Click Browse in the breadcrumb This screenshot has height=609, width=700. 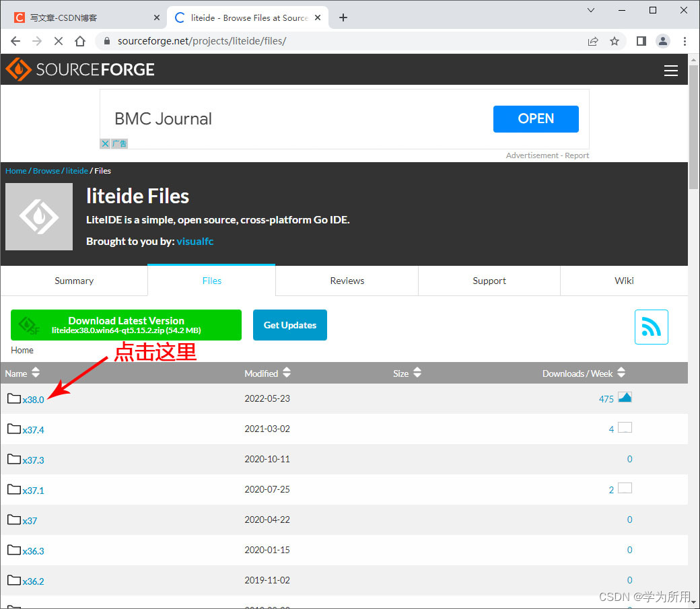tap(46, 170)
